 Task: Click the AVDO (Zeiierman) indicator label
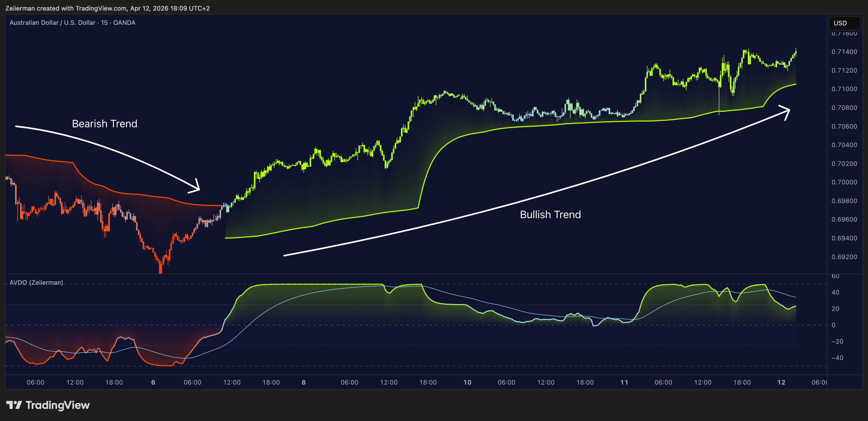point(36,282)
